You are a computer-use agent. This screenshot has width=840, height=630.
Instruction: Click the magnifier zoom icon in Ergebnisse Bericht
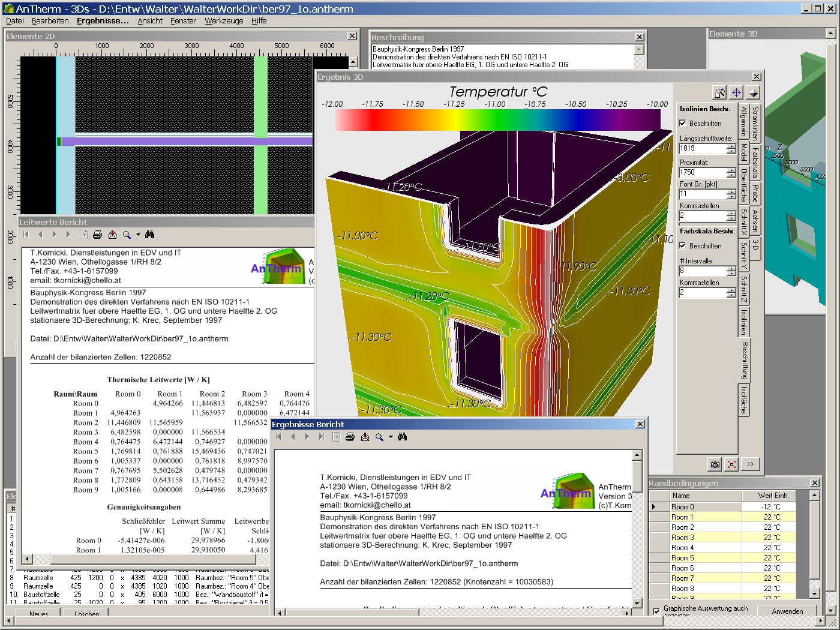379,437
